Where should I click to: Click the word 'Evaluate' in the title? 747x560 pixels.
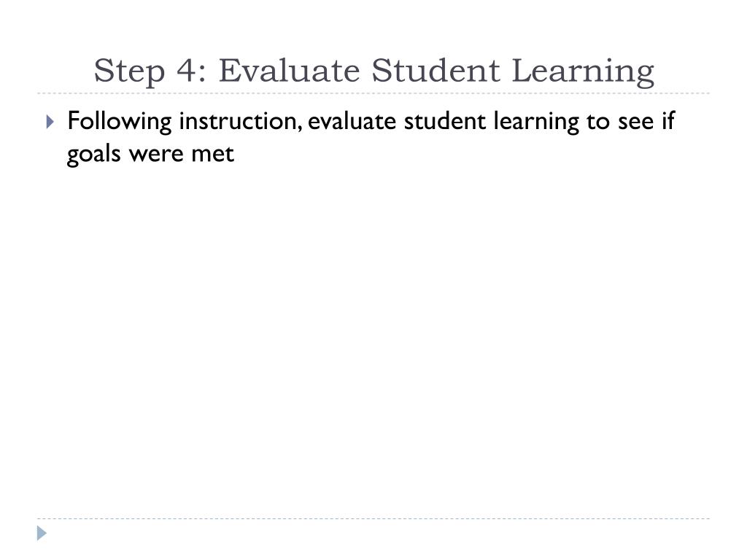click(289, 71)
